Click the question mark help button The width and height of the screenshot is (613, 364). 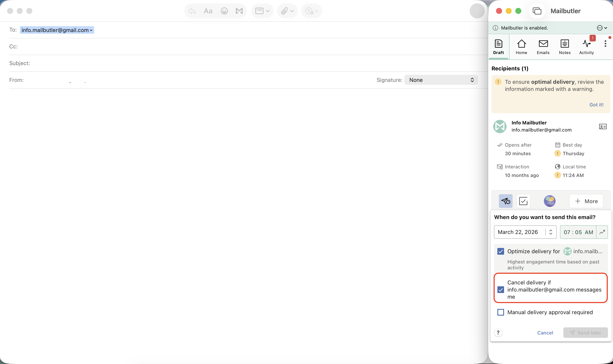point(498,333)
